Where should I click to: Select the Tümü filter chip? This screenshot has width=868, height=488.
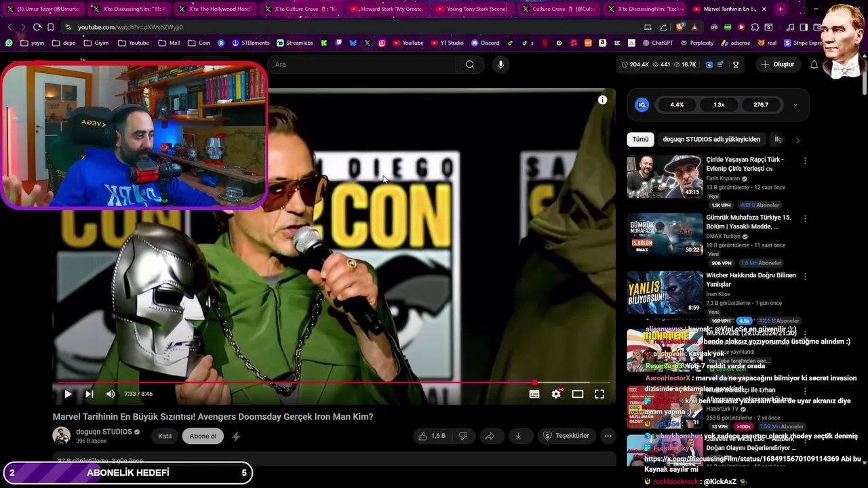641,139
